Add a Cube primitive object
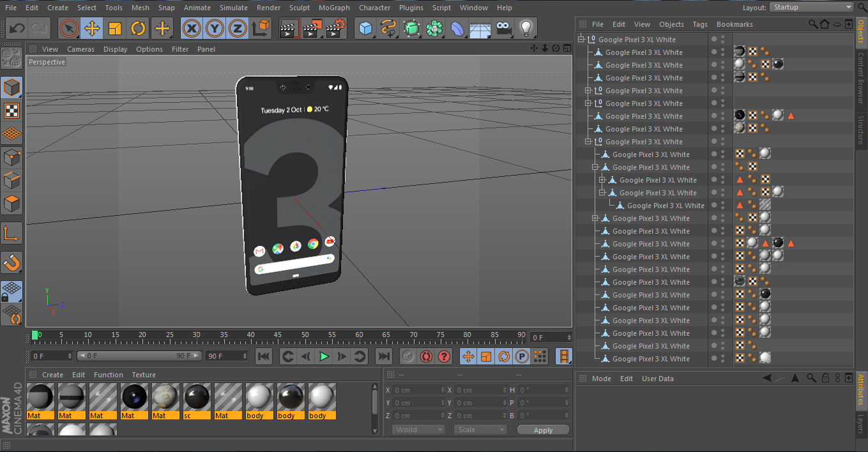 click(x=365, y=29)
